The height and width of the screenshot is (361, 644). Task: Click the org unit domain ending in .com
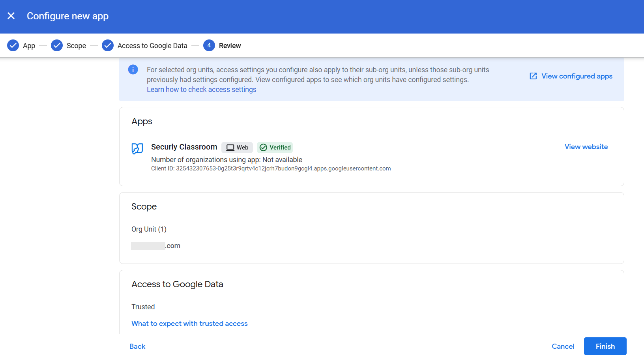(x=155, y=246)
